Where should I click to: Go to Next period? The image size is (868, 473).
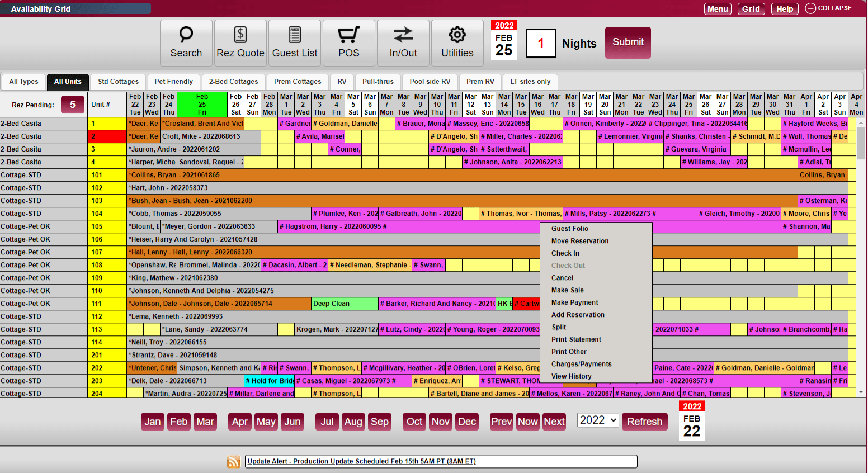pyautogui.click(x=554, y=422)
